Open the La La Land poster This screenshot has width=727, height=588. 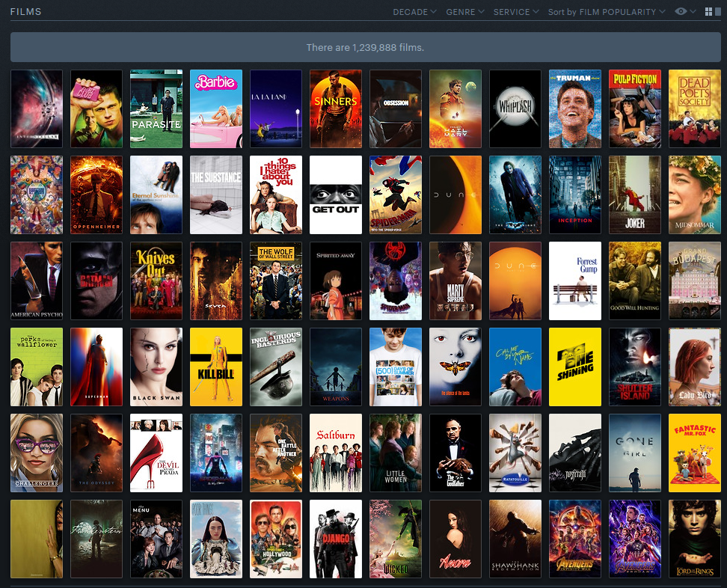pos(276,109)
